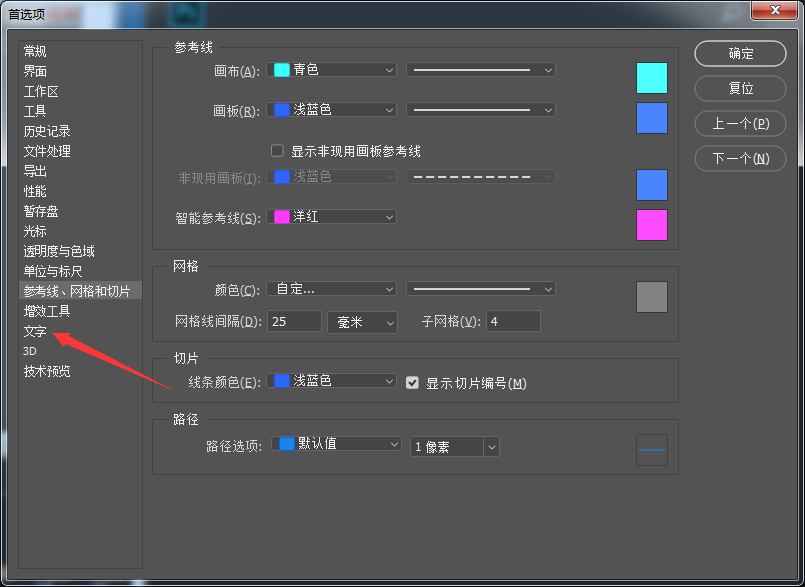Uncheck 显示切片编号 checkbox
This screenshot has width=805, height=587.
point(412,383)
